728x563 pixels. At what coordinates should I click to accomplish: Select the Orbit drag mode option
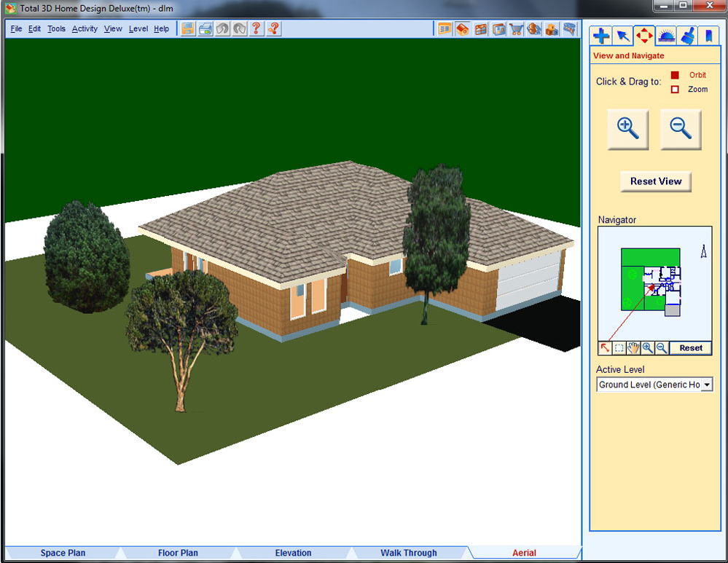pos(675,75)
